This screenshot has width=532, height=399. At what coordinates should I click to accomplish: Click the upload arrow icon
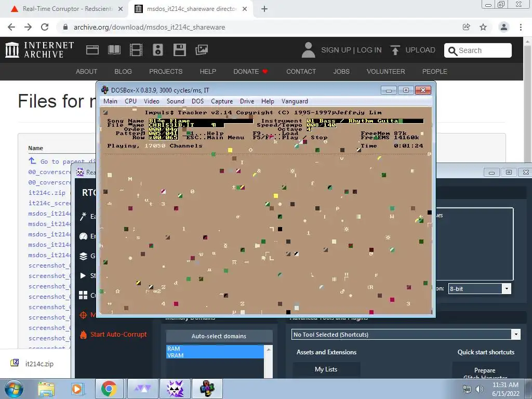(395, 50)
